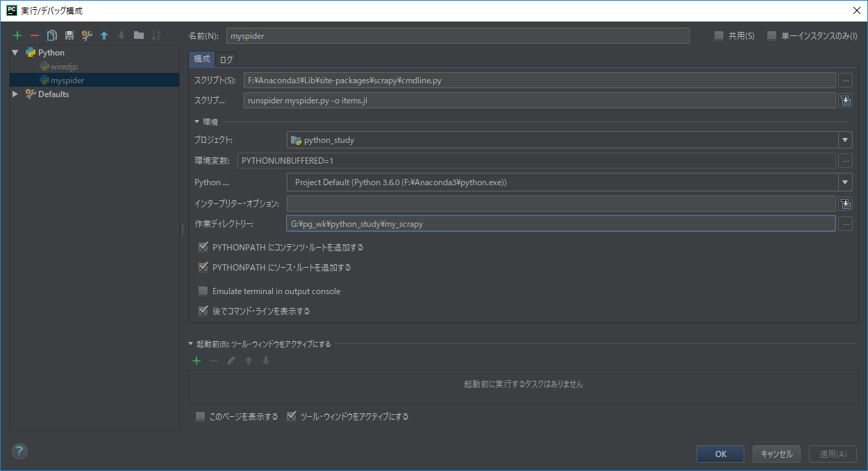Move the configuration up
868x471 pixels.
point(103,35)
